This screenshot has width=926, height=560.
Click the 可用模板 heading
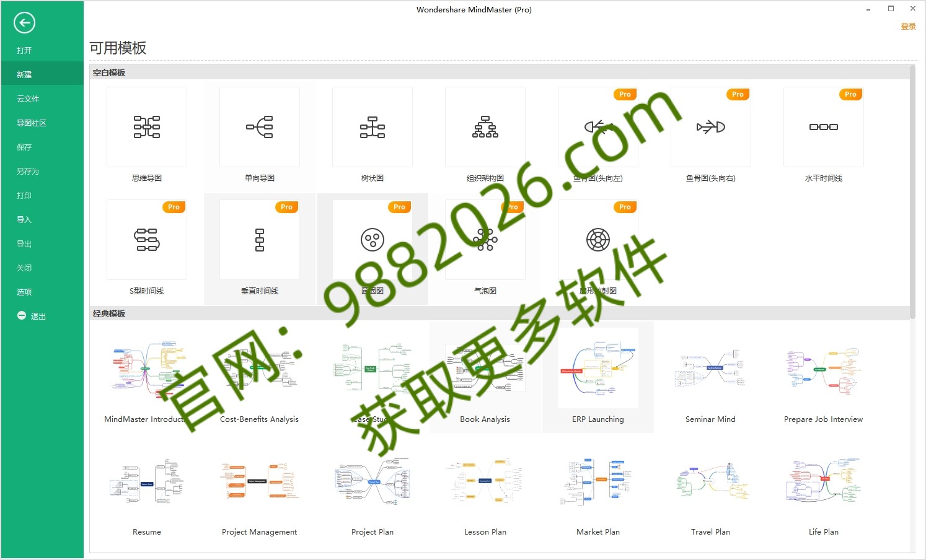118,48
